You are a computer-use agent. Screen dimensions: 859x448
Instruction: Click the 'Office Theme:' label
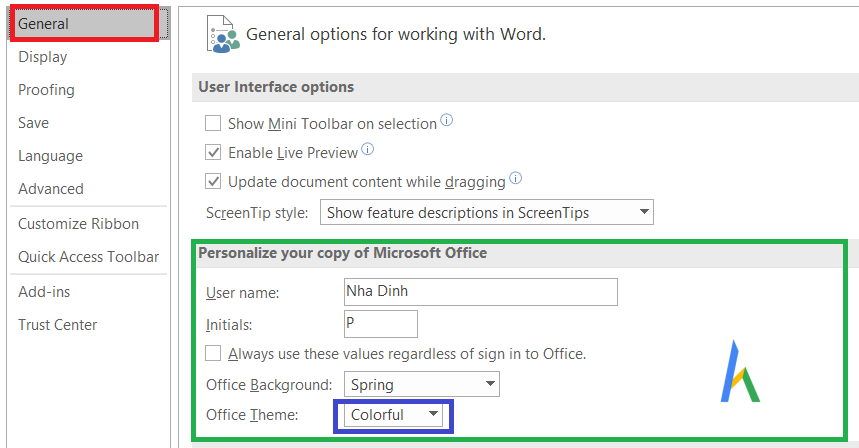pos(252,415)
